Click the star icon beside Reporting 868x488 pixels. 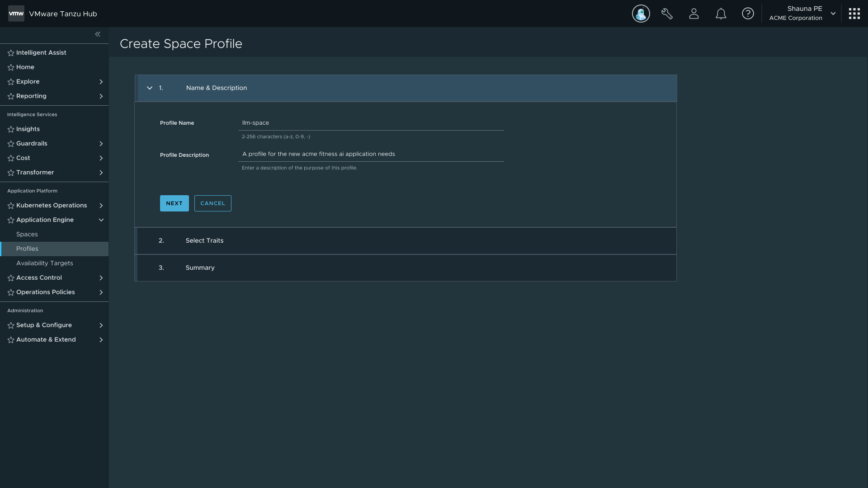coord(11,96)
